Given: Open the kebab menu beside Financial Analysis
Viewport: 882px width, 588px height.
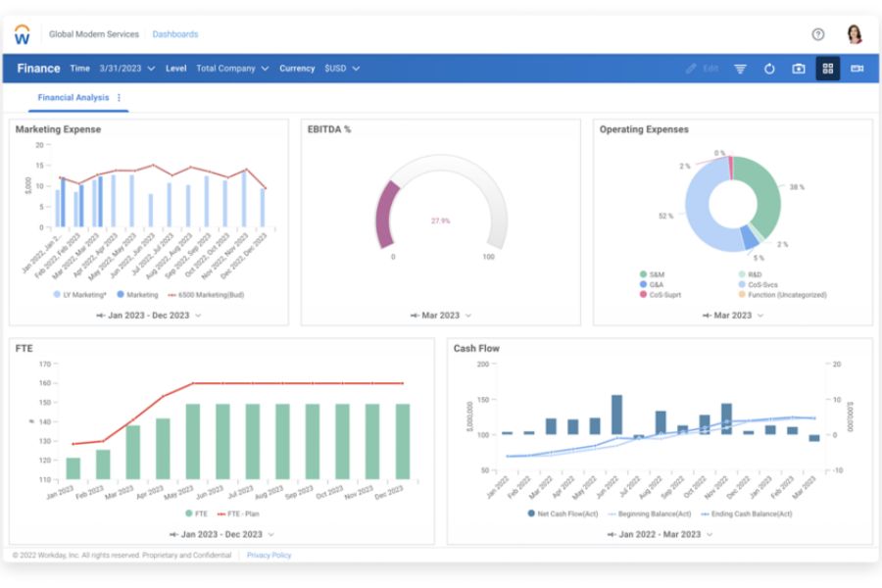Looking at the screenshot, I should point(118,98).
